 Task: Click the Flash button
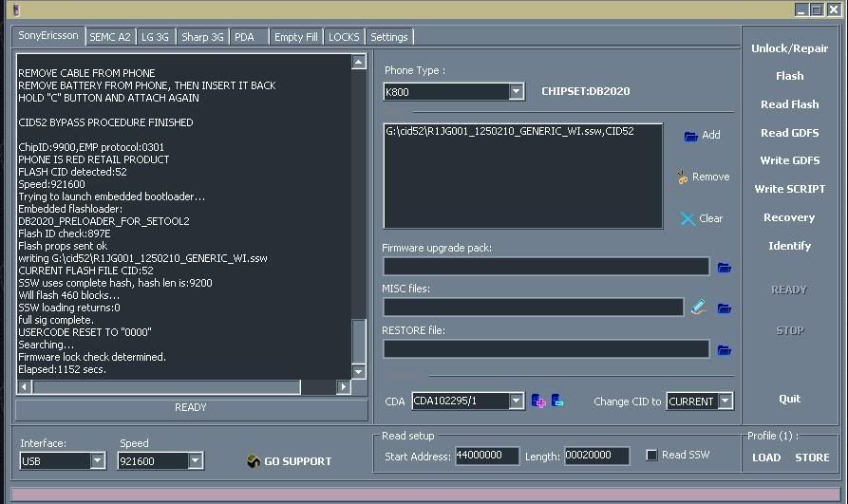point(789,76)
